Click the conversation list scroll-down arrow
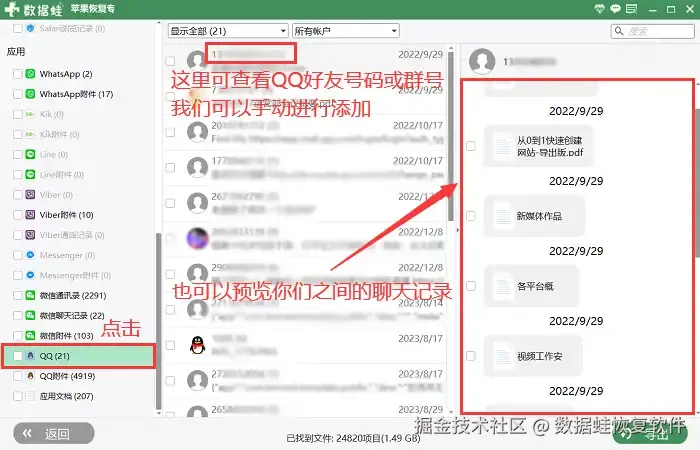Viewport: 700px width, 450px height. (x=450, y=412)
